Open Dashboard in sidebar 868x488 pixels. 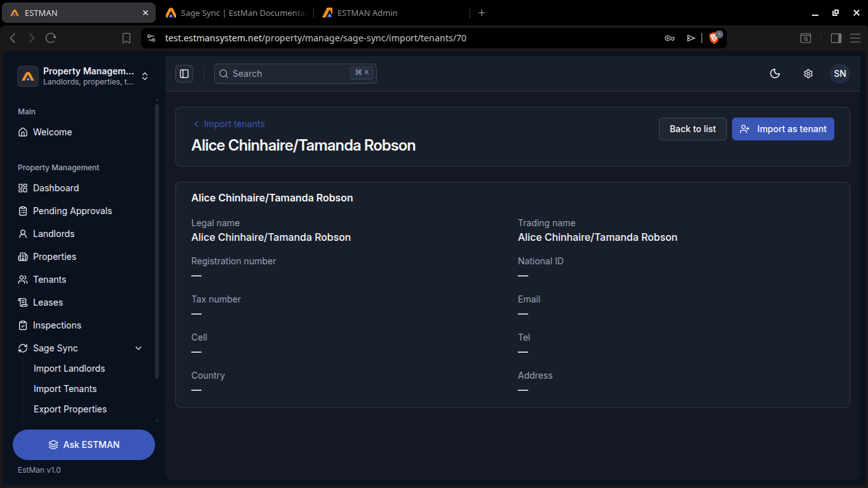click(56, 188)
